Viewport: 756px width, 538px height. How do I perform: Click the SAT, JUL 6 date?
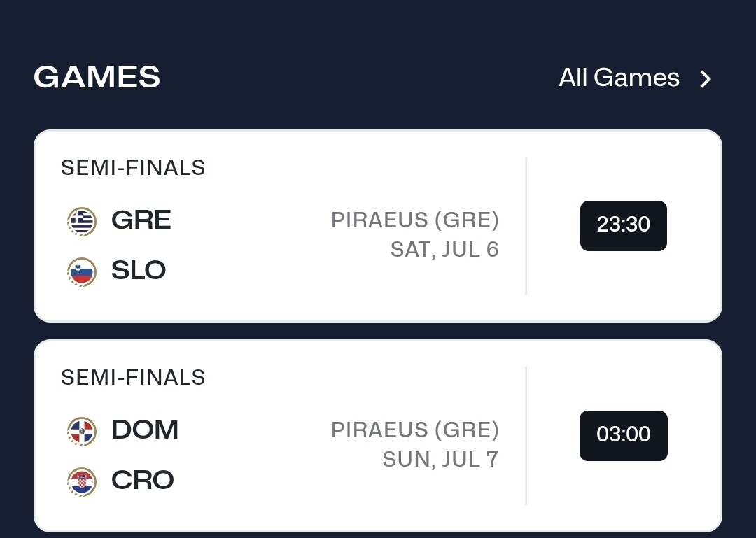click(444, 250)
